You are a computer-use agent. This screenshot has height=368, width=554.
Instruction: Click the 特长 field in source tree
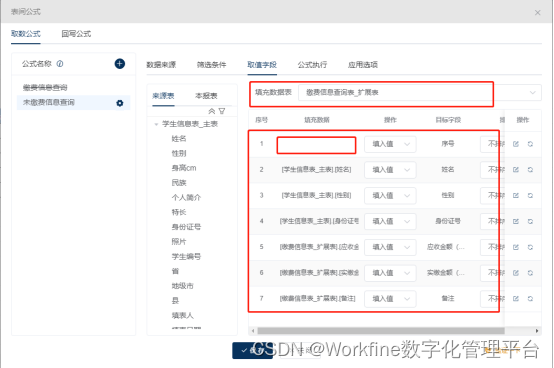179,212
